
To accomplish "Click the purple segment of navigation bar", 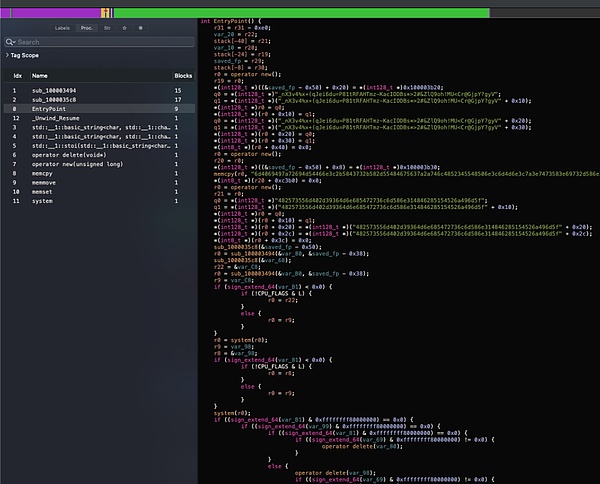I will coord(50,11).
